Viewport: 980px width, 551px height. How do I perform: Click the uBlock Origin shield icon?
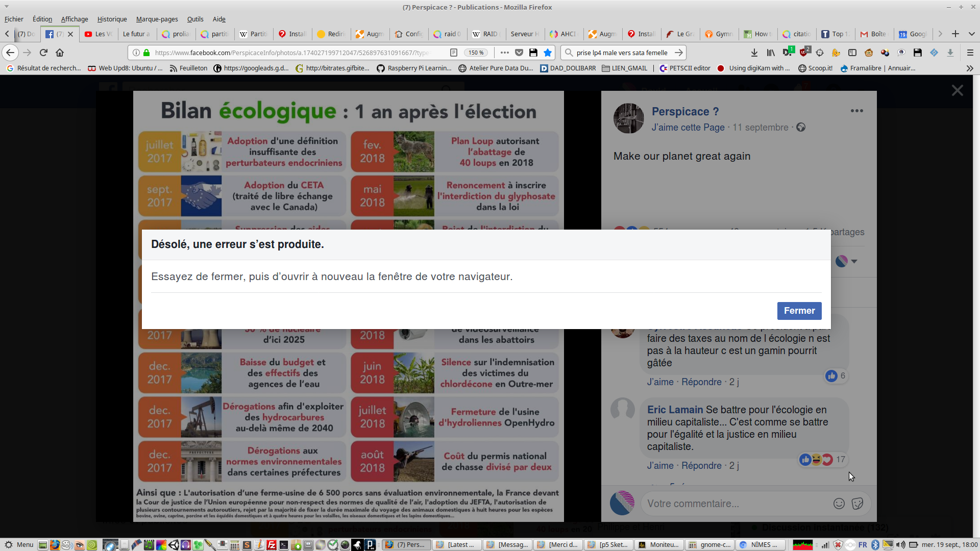click(x=804, y=53)
